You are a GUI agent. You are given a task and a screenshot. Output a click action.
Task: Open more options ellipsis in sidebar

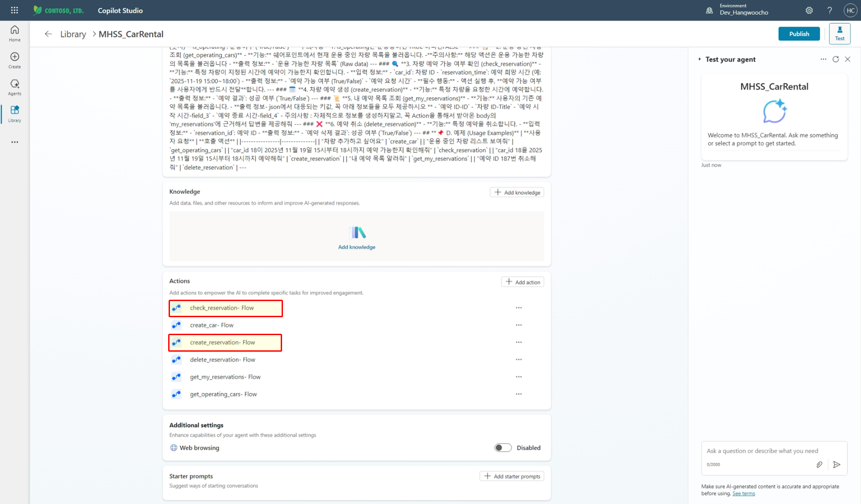click(15, 142)
